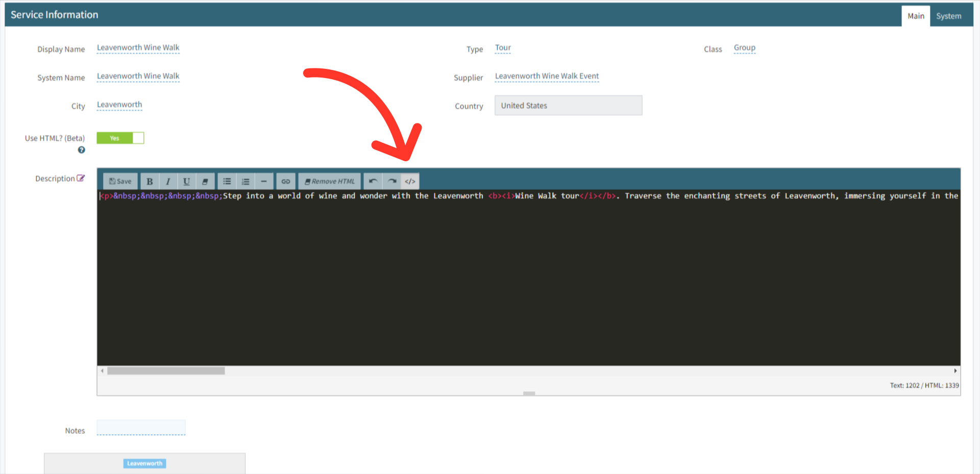Edit the City value Leavenworth

tap(119, 105)
